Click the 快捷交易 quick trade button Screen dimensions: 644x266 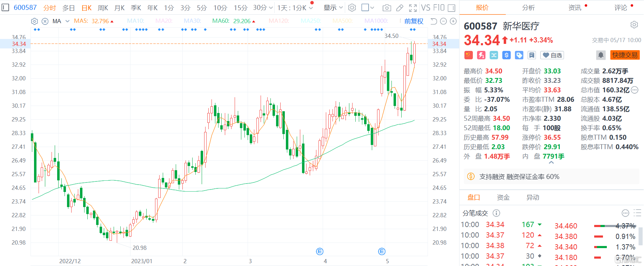point(625,55)
